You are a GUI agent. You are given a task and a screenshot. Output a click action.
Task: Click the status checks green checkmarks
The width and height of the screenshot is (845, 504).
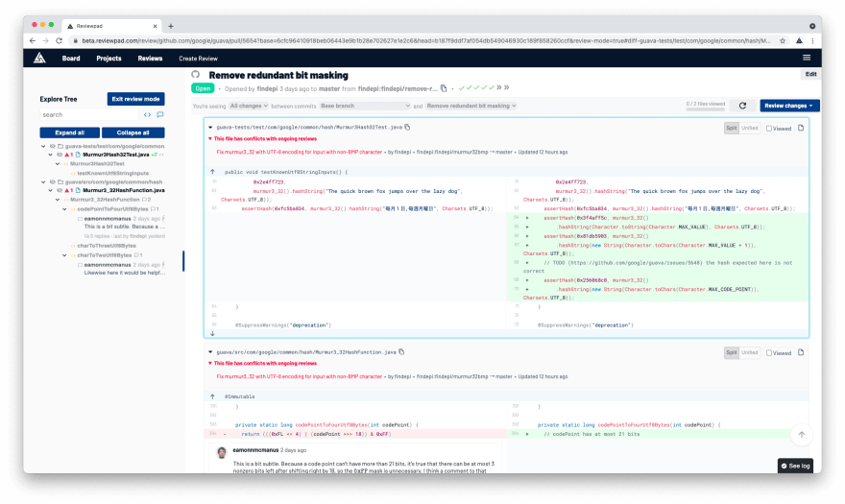coord(476,88)
